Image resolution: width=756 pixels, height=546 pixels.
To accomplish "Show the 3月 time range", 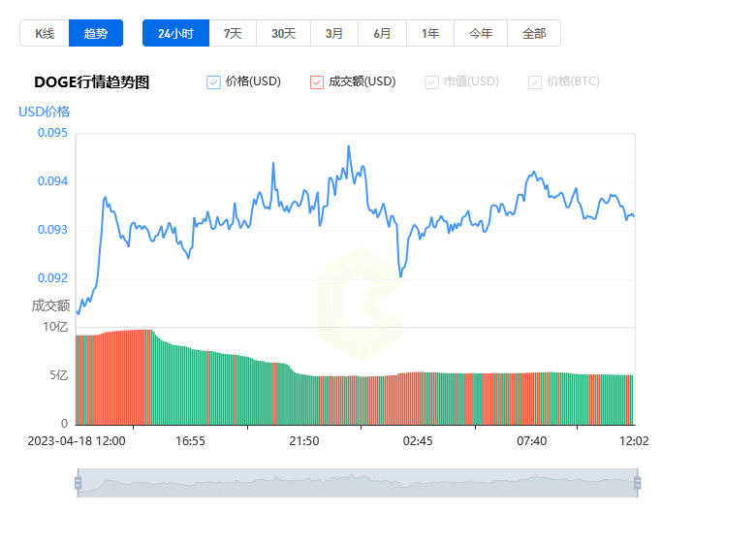I will (334, 33).
